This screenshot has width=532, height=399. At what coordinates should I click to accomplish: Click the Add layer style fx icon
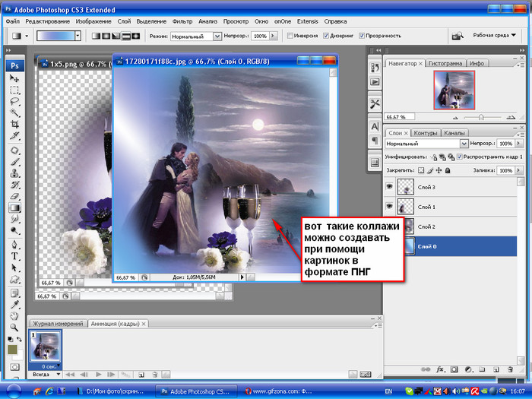pos(440,369)
